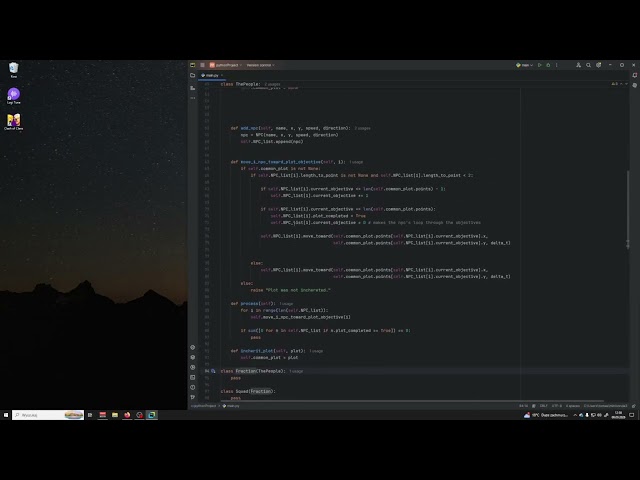Click the 'class Squad(Fraction):' line
Screen dimensions: 640x480
click(x=248, y=391)
